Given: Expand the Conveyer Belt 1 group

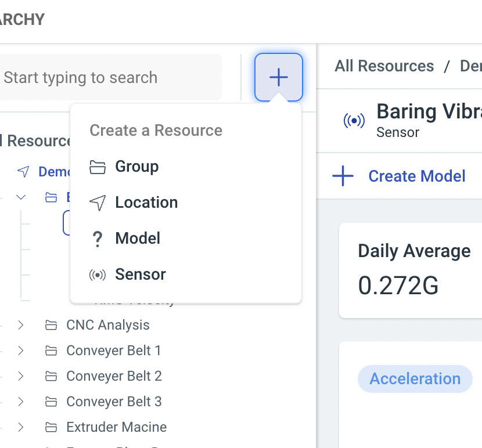Looking at the screenshot, I should pyautogui.click(x=20, y=351).
